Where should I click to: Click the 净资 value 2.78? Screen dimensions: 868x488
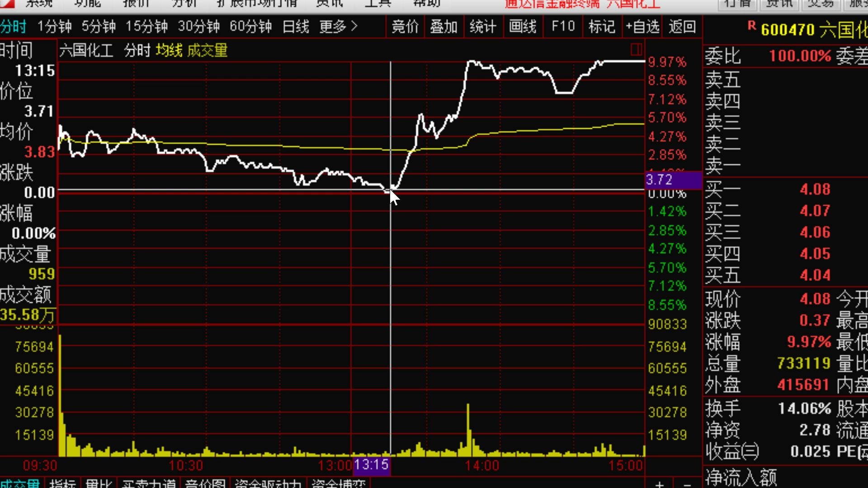[815, 430]
